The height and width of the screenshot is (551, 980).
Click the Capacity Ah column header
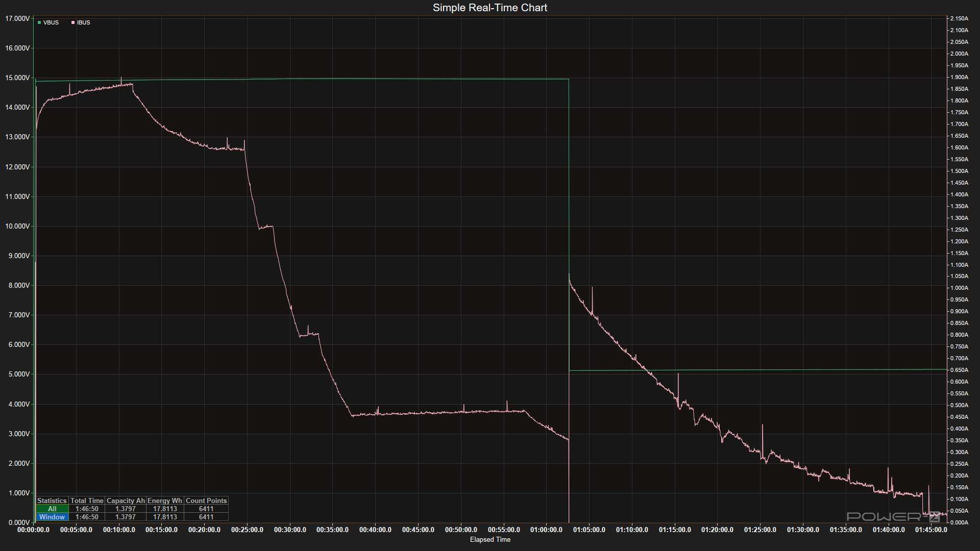tap(126, 500)
